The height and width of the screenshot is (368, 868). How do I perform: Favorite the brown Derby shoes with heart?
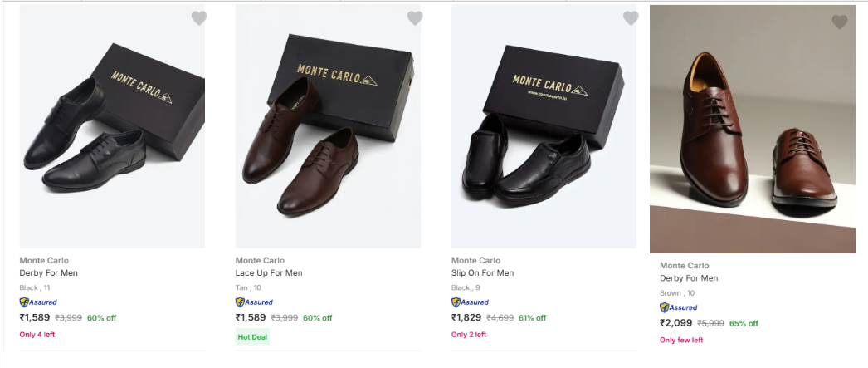tap(840, 22)
